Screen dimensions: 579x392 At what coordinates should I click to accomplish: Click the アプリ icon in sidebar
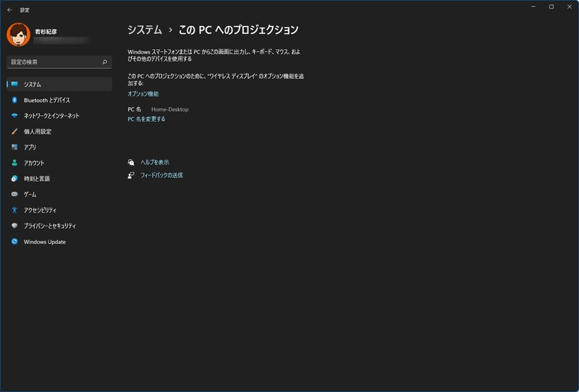coord(14,147)
